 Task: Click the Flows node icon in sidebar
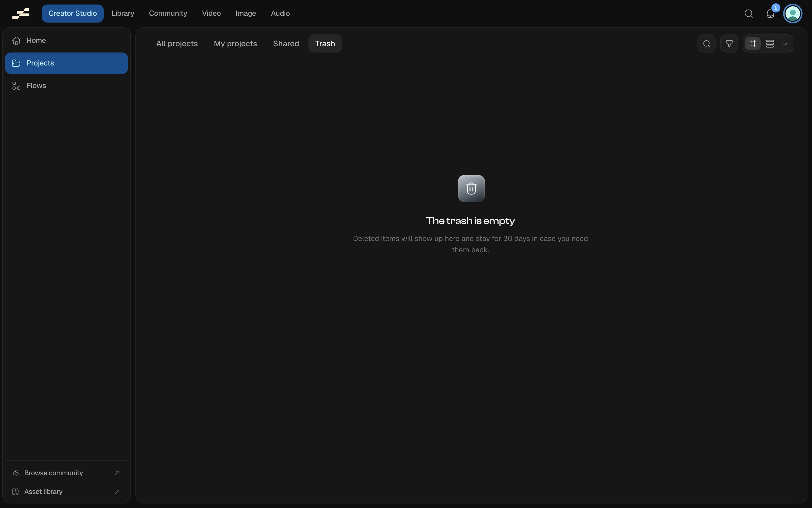coord(16,86)
